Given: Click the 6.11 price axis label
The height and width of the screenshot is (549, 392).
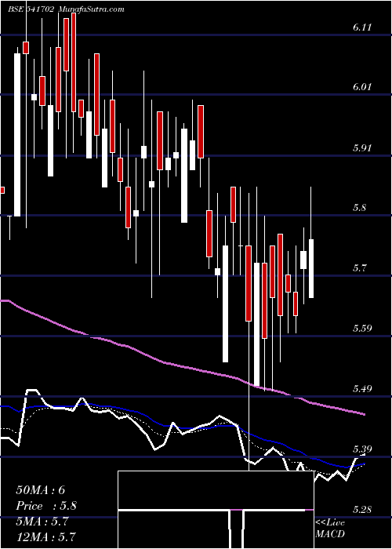Looking at the screenshot, I should (362, 27).
